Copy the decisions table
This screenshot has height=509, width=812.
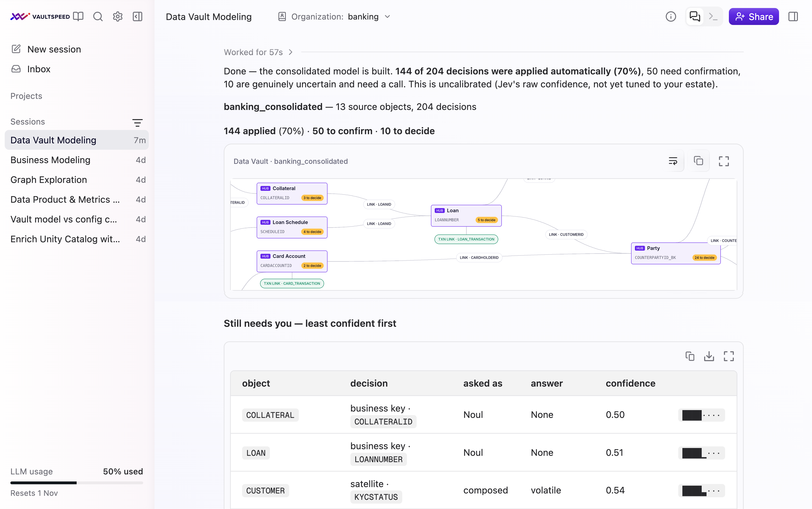[x=690, y=356]
